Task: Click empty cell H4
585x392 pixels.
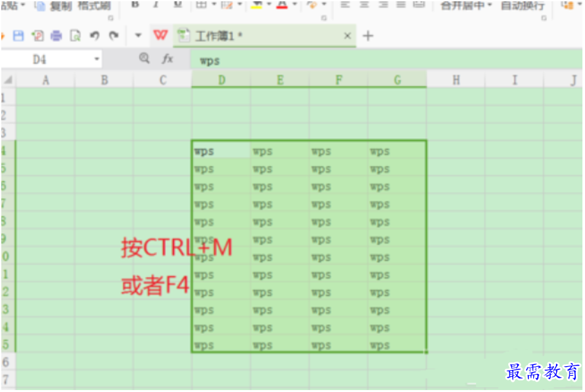Action: coord(456,150)
